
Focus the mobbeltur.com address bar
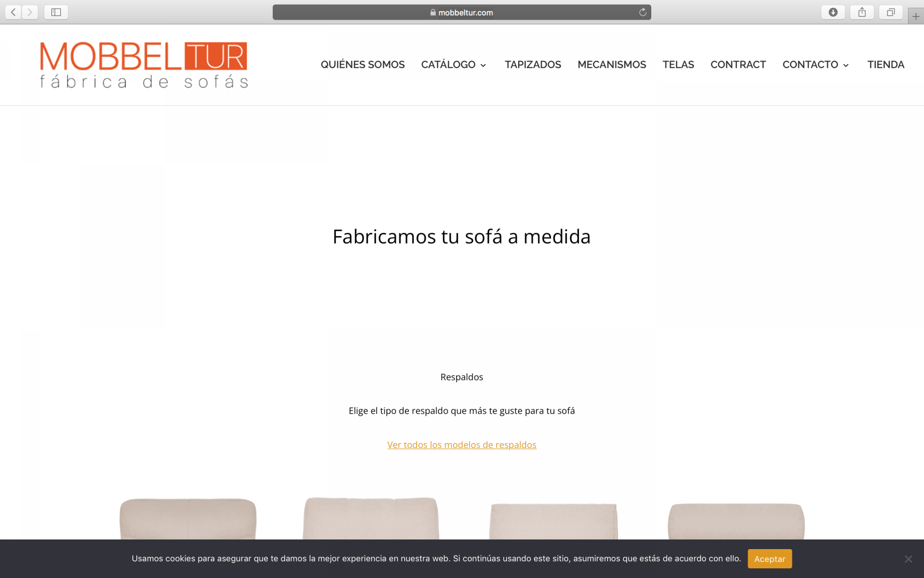462,12
